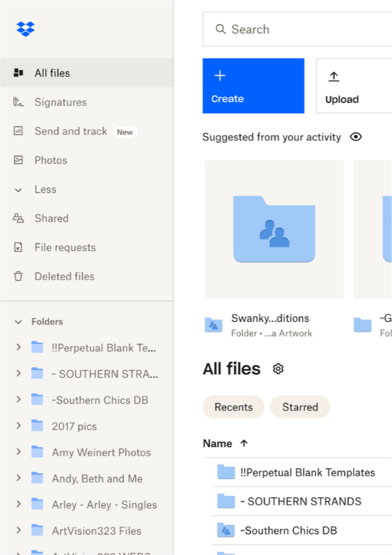Screen dimensions: 392x555
Task: Click the blue Create button
Action: (253, 86)
